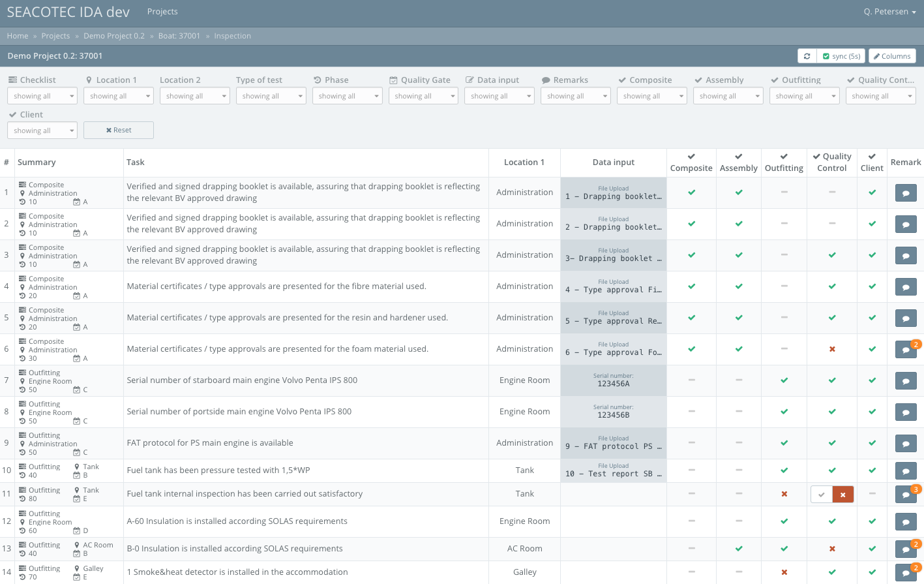Click Client checkmark on row 7
The width and height of the screenshot is (924, 584).
click(x=872, y=380)
